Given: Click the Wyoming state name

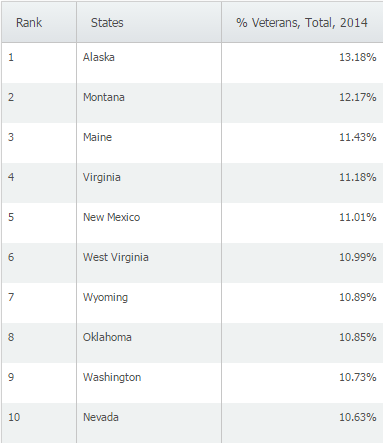Looking at the screenshot, I should (x=105, y=297).
